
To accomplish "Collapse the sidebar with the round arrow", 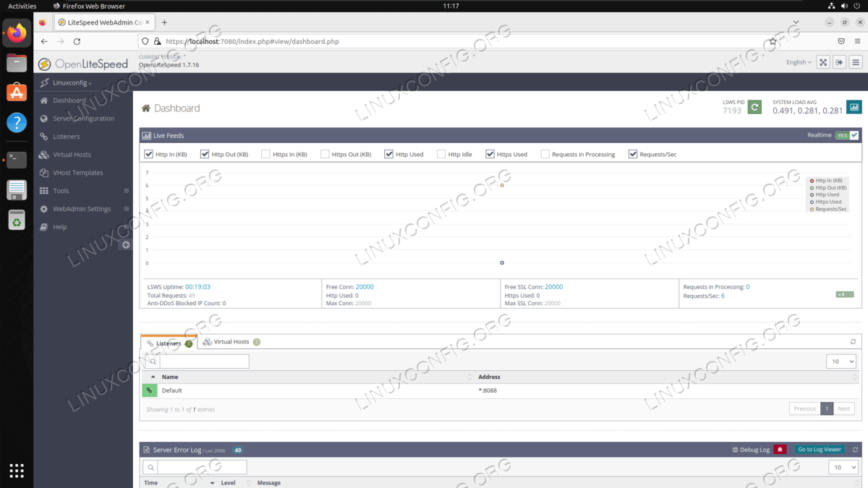I will coord(126,245).
